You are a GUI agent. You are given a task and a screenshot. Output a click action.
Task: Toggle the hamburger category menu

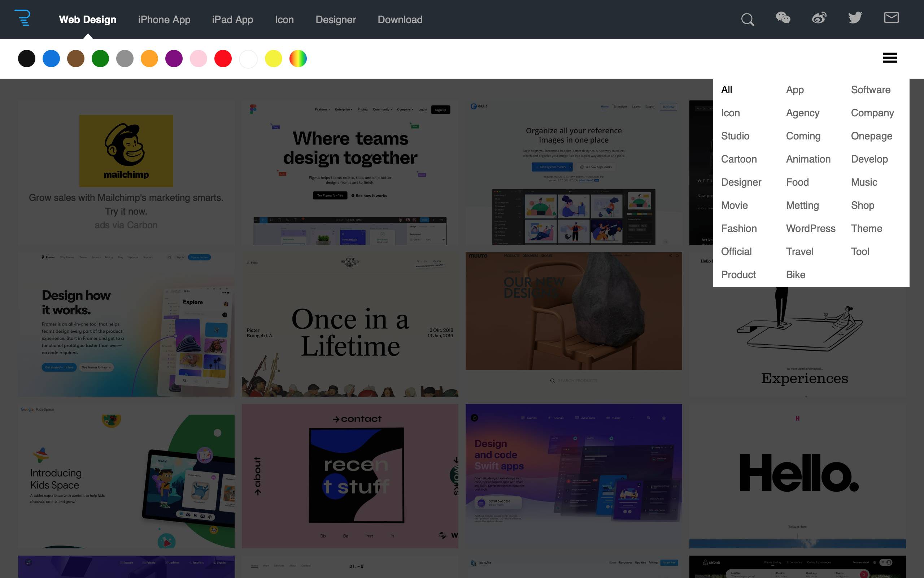890,58
